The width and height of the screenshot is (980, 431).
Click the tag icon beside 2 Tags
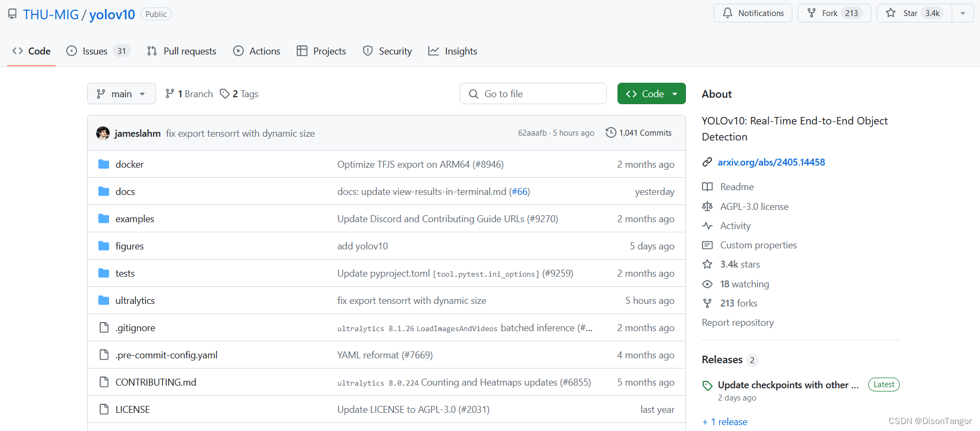pos(225,93)
